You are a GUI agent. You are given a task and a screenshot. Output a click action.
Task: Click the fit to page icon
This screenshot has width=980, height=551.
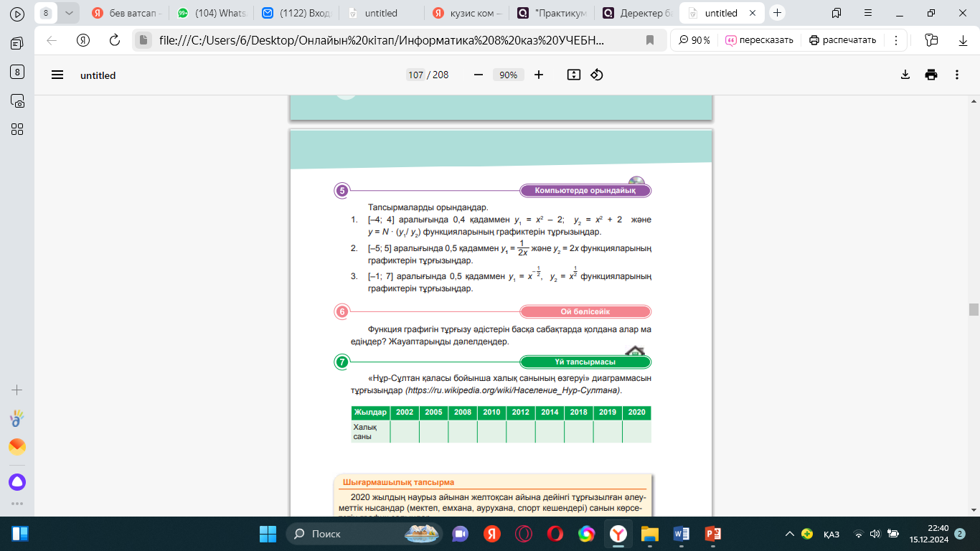click(x=573, y=75)
